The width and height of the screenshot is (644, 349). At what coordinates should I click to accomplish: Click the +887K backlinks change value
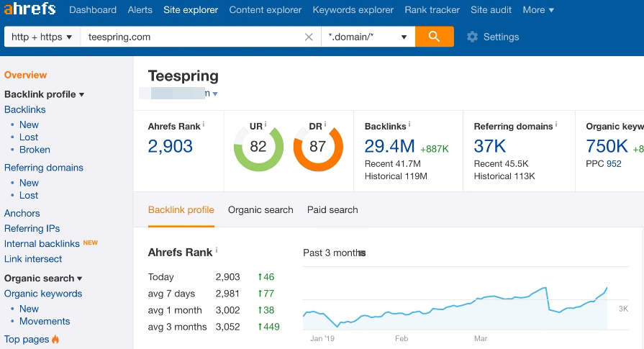coord(435,149)
